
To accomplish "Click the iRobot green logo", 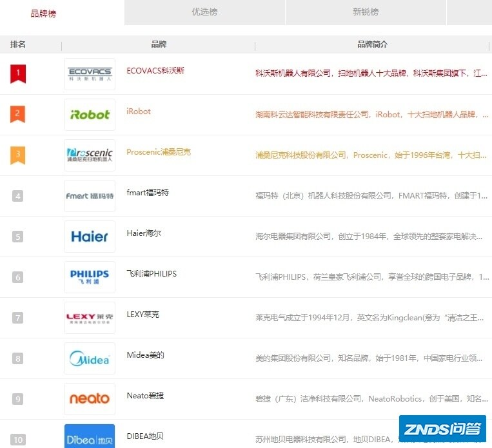I will (90, 115).
